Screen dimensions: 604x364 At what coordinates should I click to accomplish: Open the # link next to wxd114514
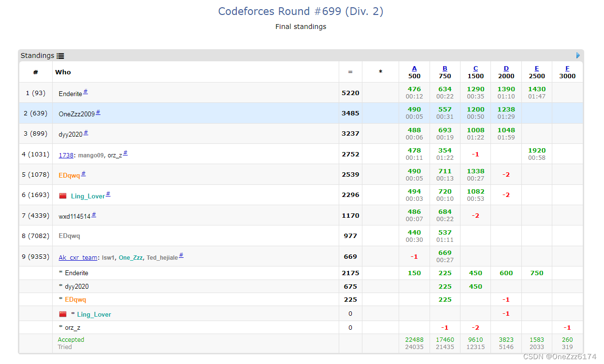point(94,215)
